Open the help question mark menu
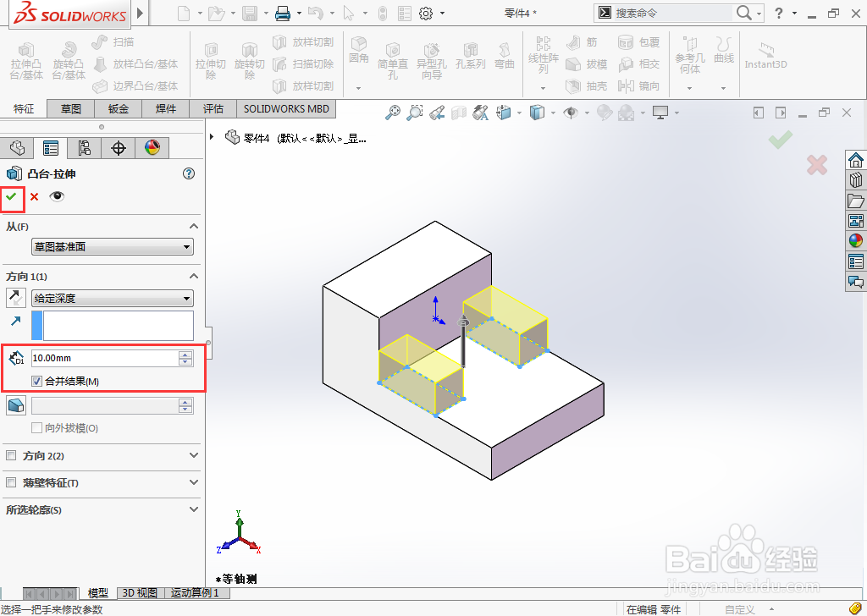 click(x=779, y=13)
